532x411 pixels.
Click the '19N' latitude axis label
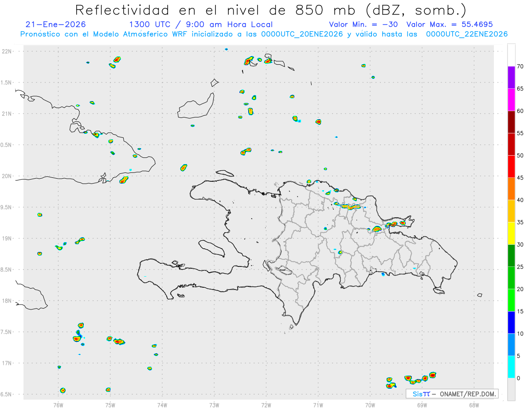8,238
